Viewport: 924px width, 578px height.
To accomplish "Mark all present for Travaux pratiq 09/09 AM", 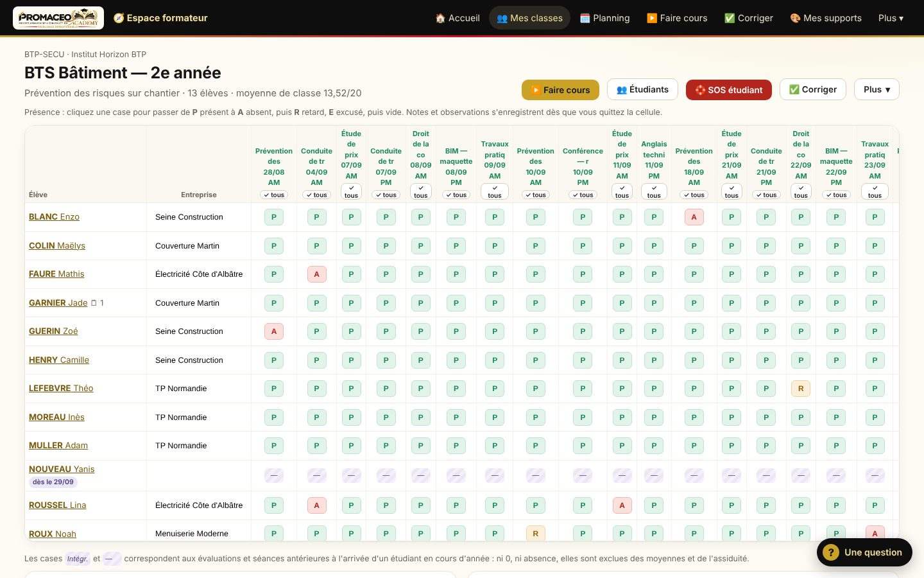I will [x=495, y=191].
